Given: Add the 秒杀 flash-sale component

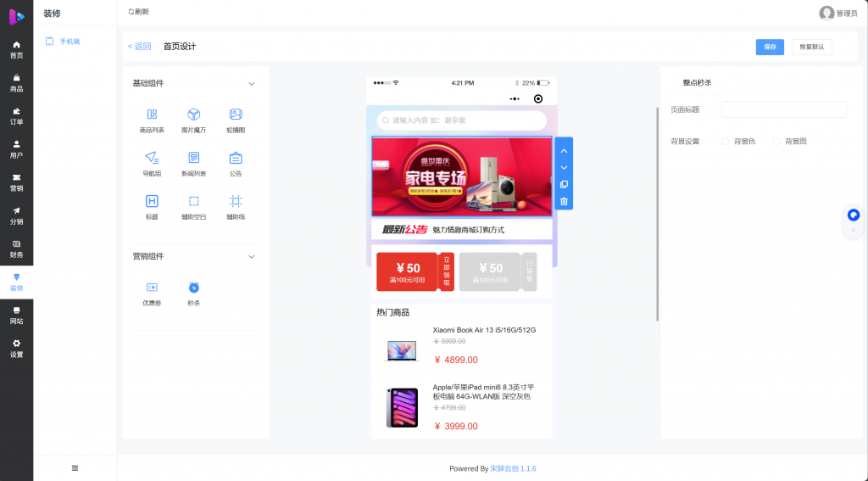Looking at the screenshot, I should pos(194,294).
